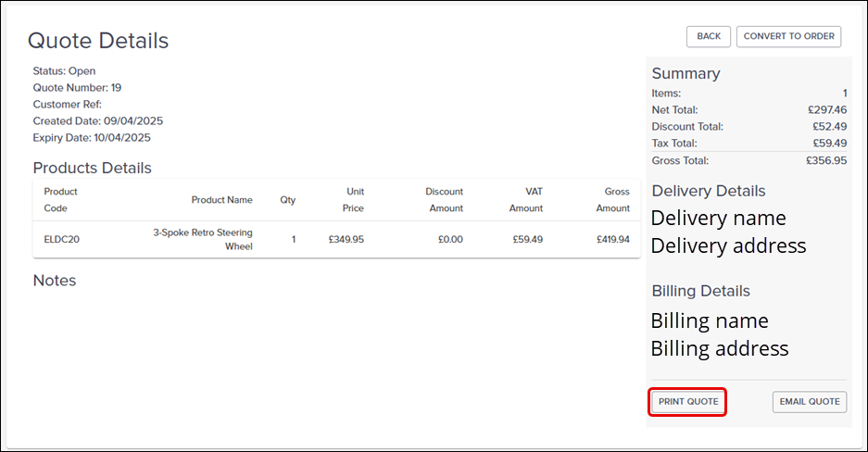Click the Quote Number: 19 text
868x452 pixels.
pos(77,88)
